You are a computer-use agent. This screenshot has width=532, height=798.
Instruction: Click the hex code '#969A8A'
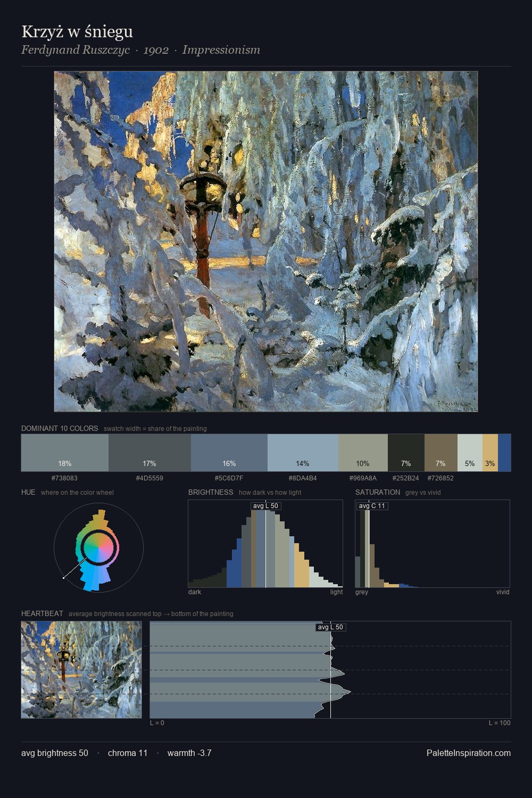(x=363, y=478)
